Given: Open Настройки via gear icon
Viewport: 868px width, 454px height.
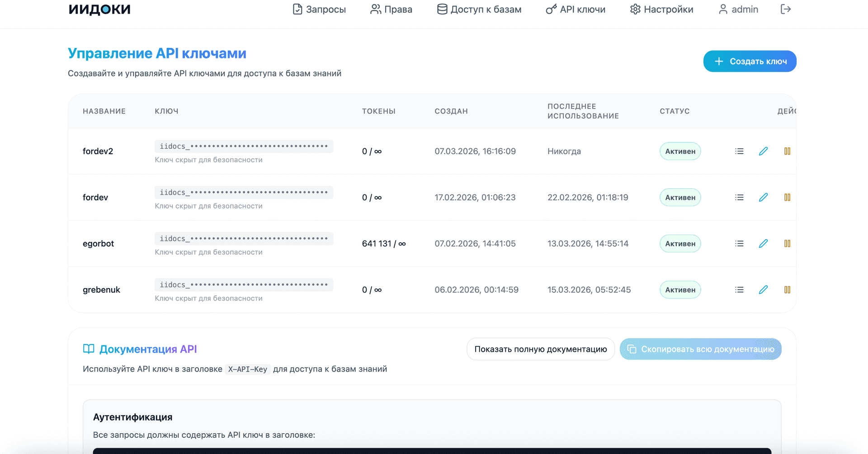Looking at the screenshot, I should [x=635, y=9].
